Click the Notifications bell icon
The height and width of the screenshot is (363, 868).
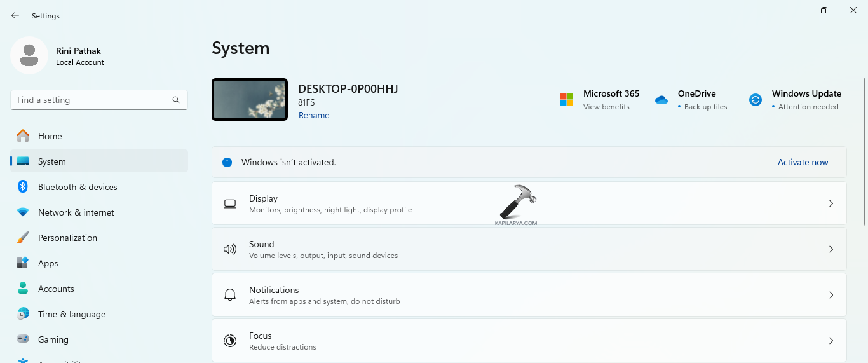[230, 295]
